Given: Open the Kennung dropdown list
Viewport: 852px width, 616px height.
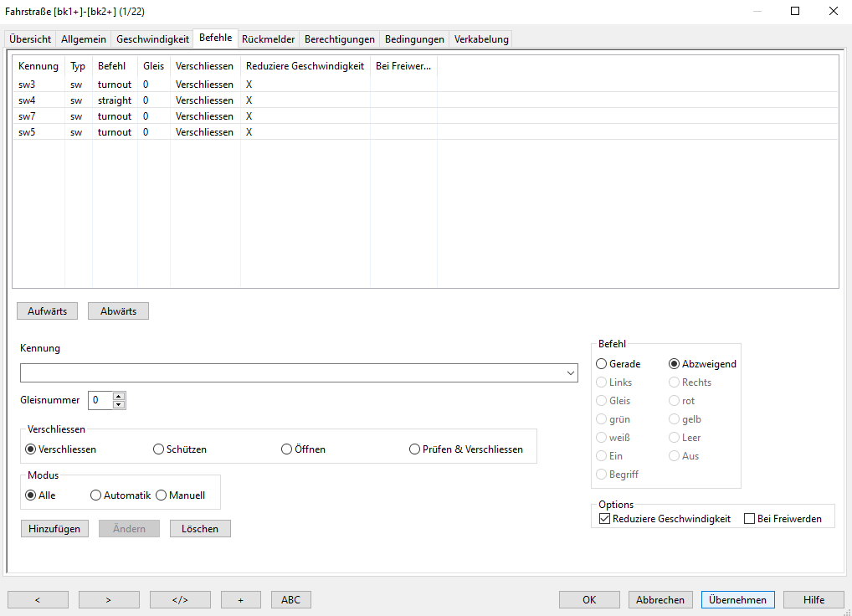Looking at the screenshot, I should [571, 373].
